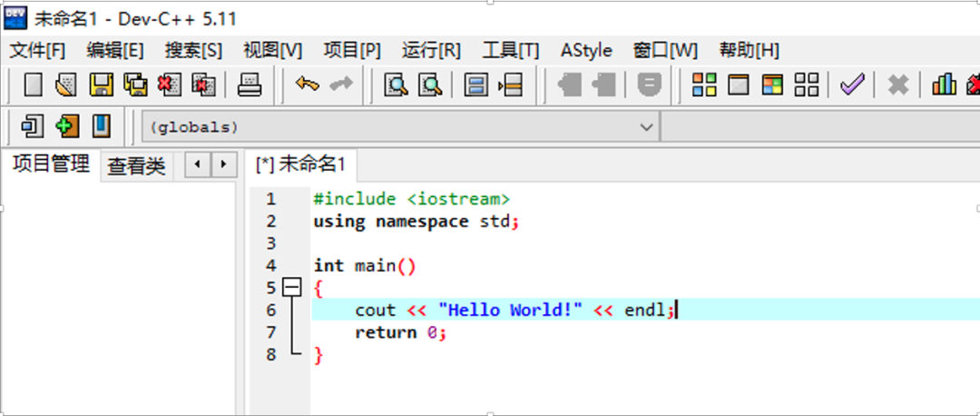The height and width of the screenshot is (416, 980).
Task: Click the endl keyword on line 6
Action: click(645, 311)
